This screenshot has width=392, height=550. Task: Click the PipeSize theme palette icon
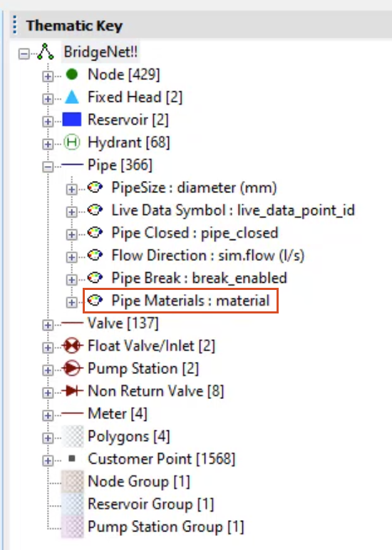[x=95, y=187]
